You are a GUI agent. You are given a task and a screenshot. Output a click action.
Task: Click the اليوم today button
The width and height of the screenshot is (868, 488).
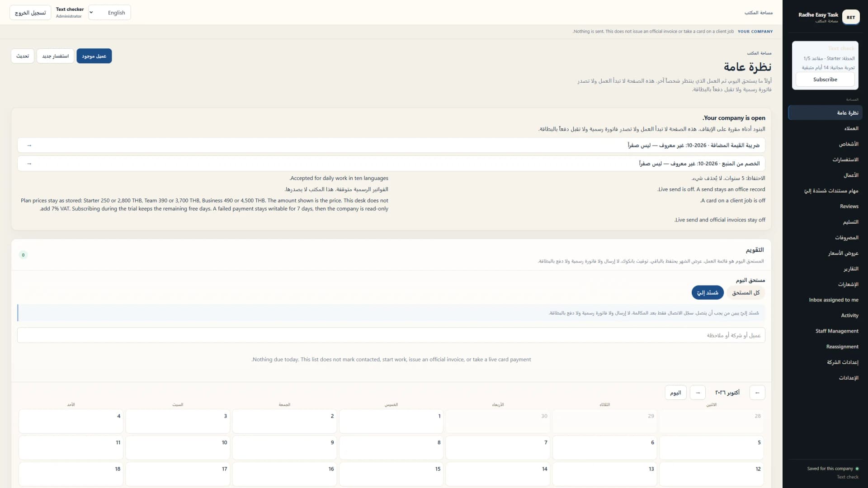click(675, 393)
